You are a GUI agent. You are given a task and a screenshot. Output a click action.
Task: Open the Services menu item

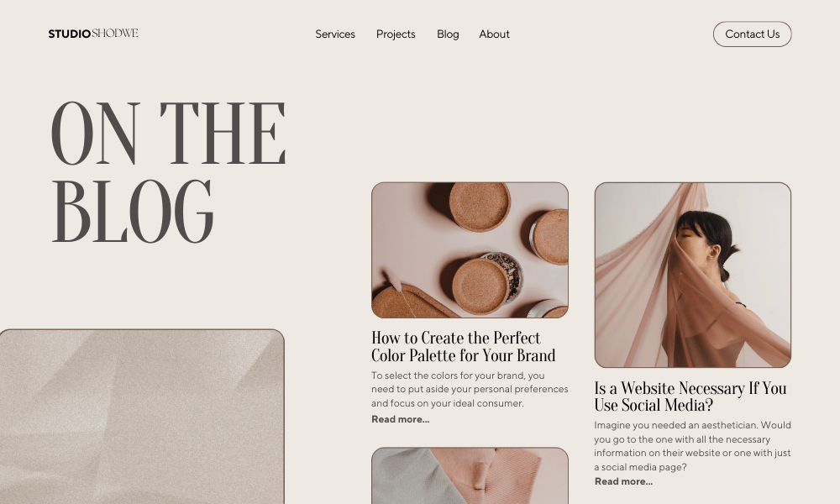[335, 34]
